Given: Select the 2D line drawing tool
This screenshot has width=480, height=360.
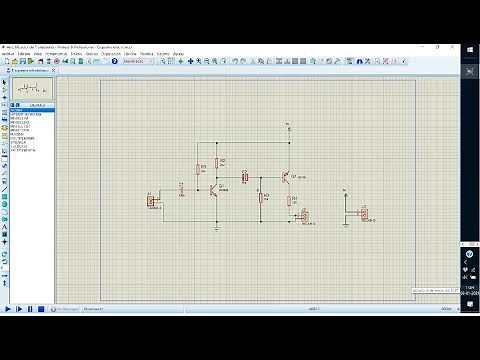Looking at the screenshot, I should pyautogui.click(x=4, y=189).
